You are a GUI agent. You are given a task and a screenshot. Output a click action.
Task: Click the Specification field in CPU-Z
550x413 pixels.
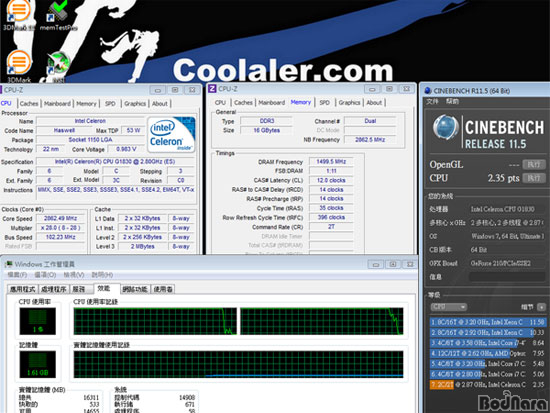click(115, 162)
